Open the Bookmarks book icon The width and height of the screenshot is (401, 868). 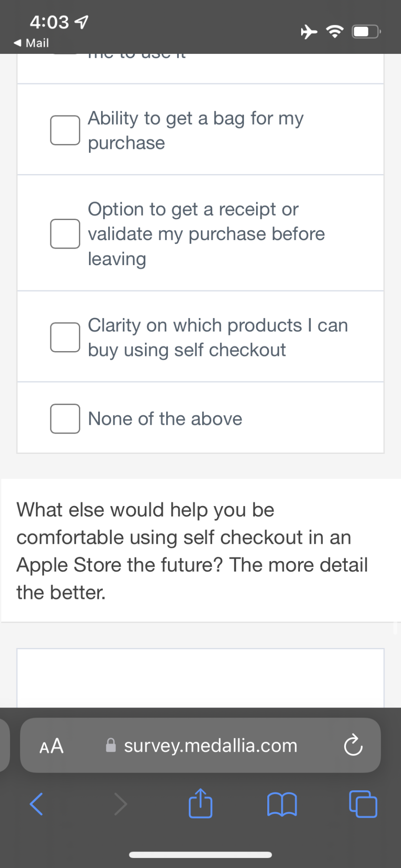coord(282,804)
